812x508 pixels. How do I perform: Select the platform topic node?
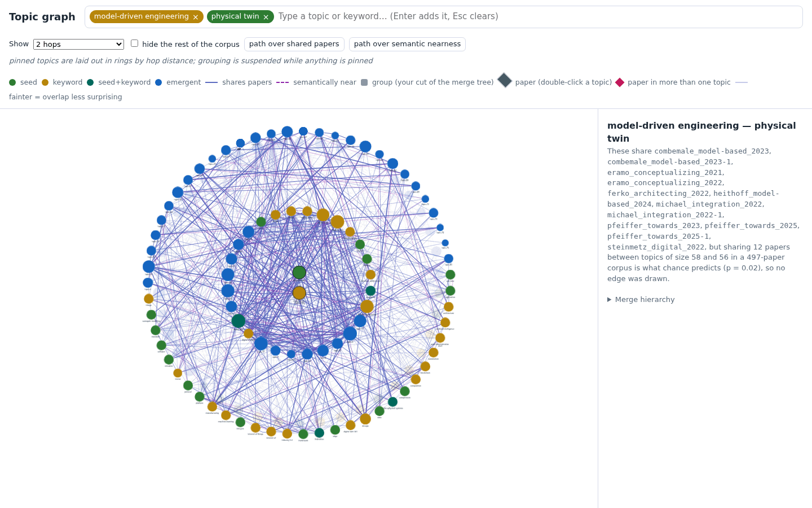[200, 397]
